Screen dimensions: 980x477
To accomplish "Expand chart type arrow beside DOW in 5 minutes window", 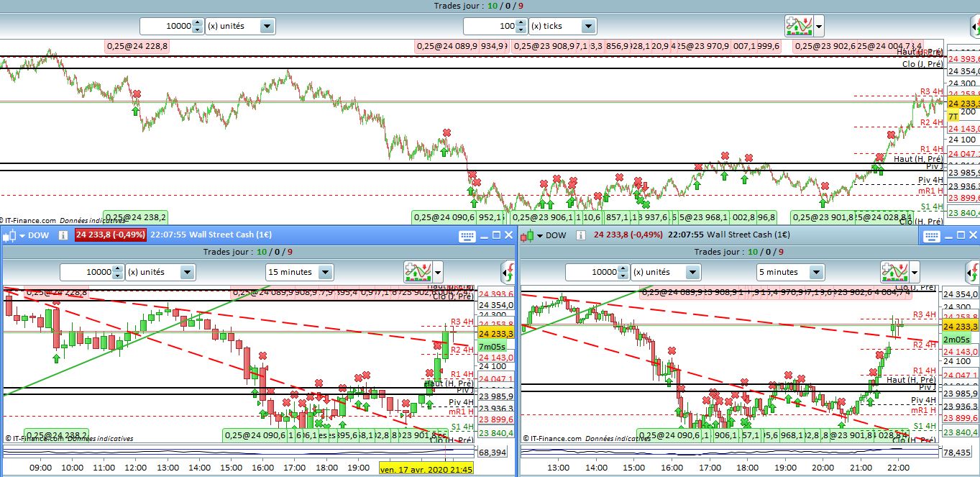I will 541,235.
